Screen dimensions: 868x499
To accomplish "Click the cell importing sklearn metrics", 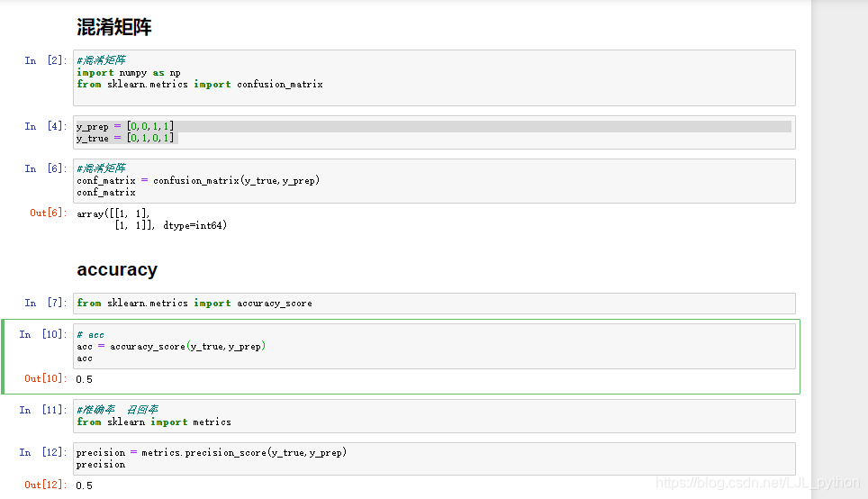I will [434, 416].
